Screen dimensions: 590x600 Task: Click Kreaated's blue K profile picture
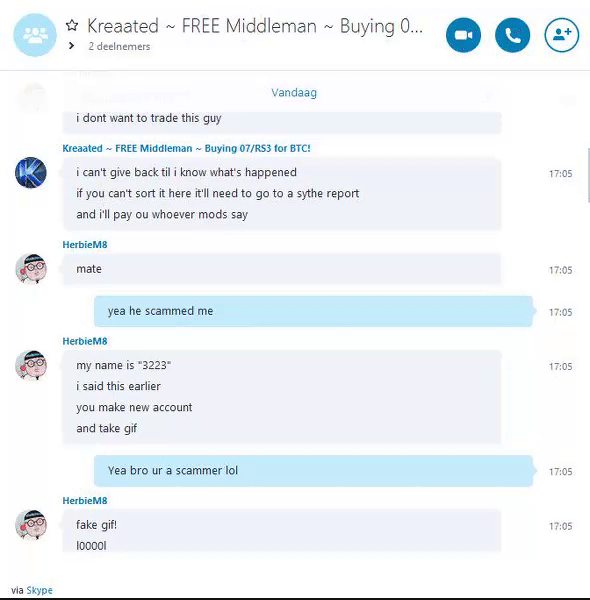31,173
